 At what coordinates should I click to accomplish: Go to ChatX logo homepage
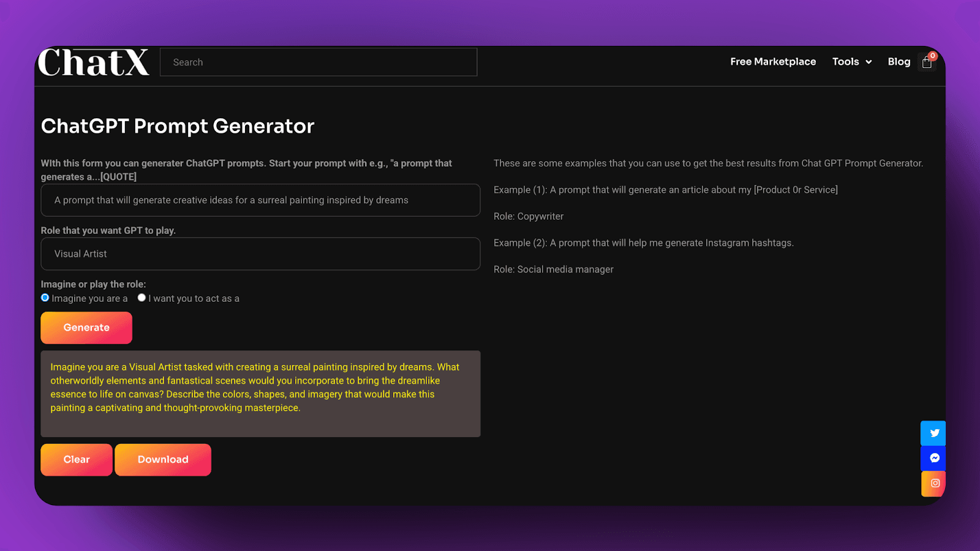94,62
